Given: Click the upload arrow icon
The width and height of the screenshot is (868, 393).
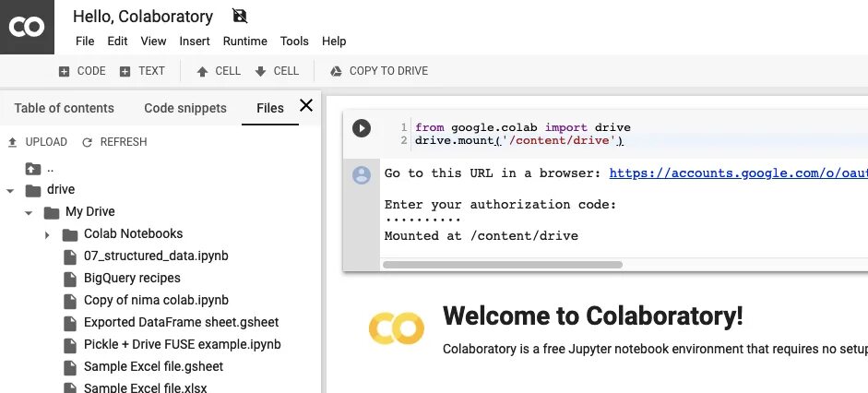Looking at the screenshot, I should click(x=12, y=142).
